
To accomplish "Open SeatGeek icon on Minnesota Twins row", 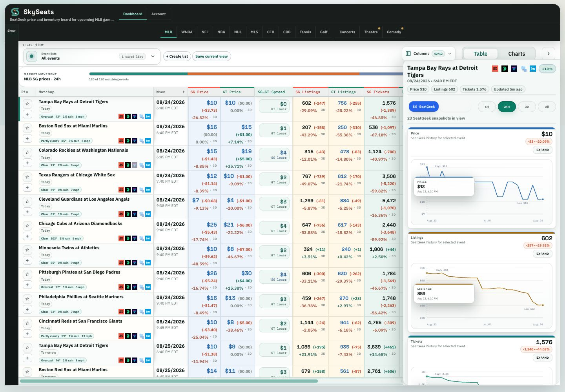I will point(121,263).
